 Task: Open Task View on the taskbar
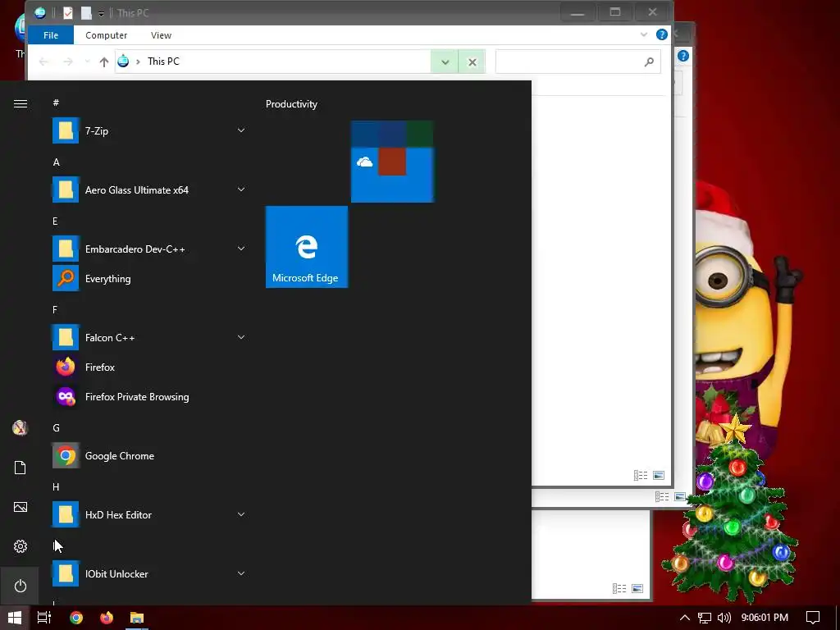coord(44,618)
